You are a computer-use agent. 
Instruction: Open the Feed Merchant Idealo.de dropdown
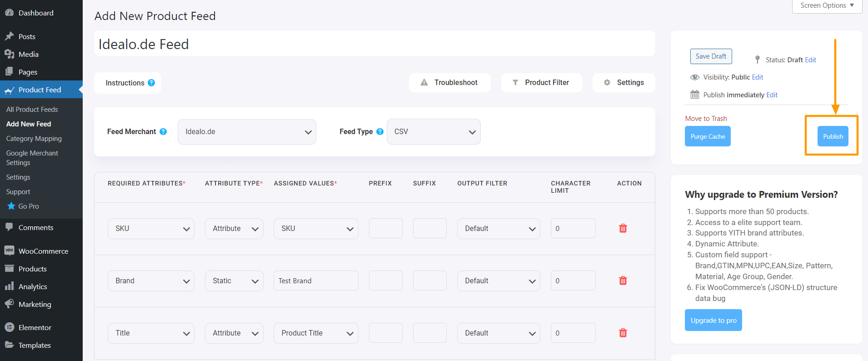(247, 132)
